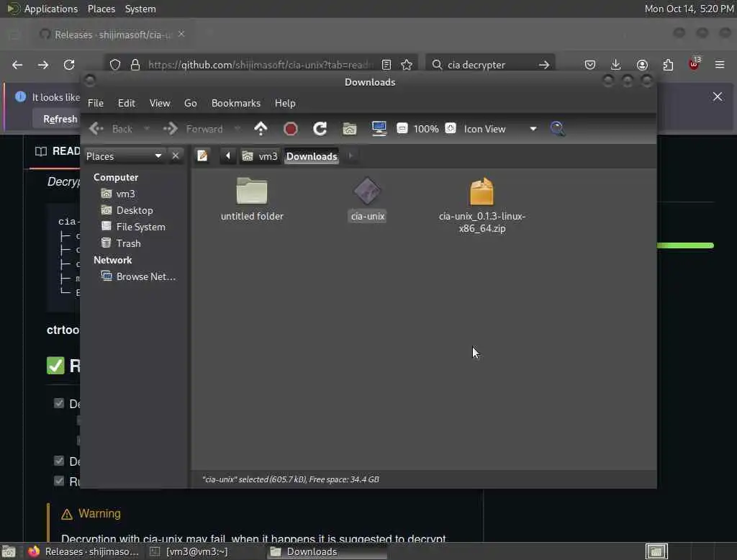The image size is (737, 560).
Task: Open the Firefox account icon
Action: [x=642, y=64]
